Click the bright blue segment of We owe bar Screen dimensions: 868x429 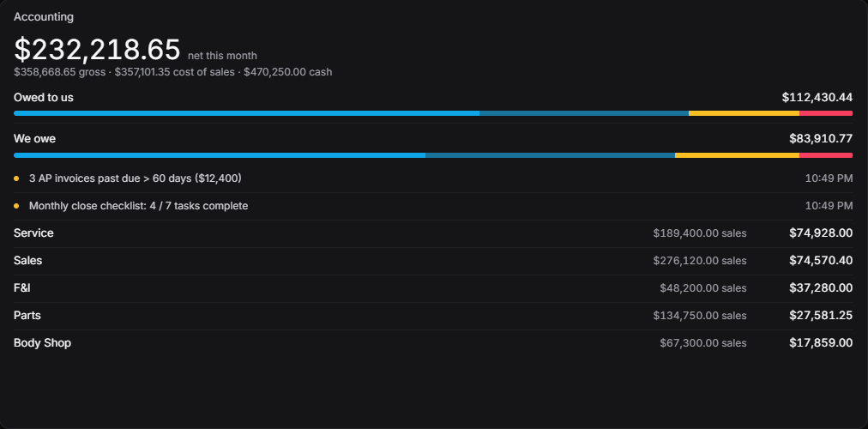point(220,155)
